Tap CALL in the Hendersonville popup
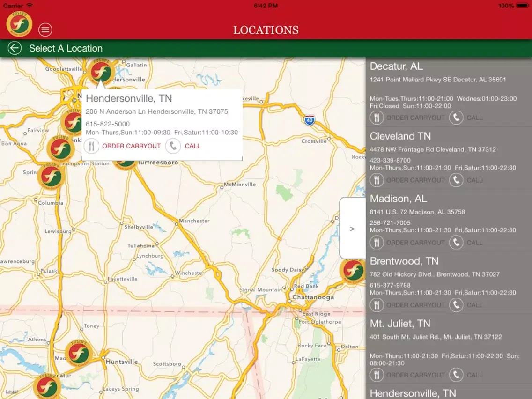The height and width of the screenshot is (399, 532). [x=193, y=146]
